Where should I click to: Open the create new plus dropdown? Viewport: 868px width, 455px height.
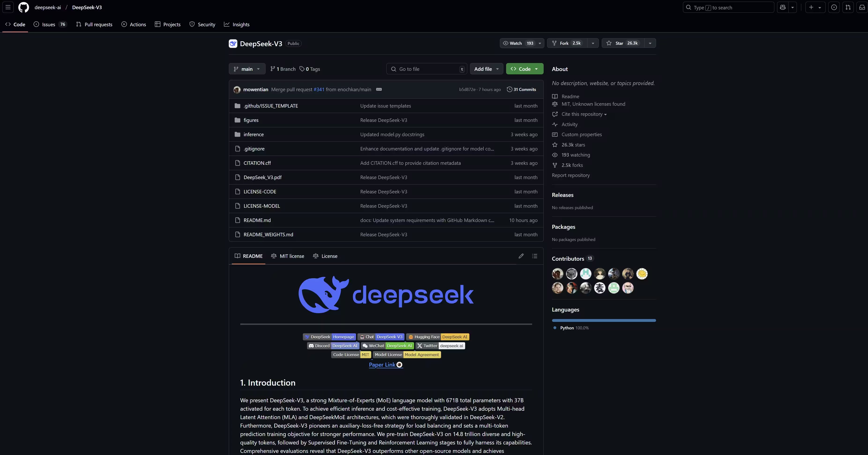click(815, 7)
